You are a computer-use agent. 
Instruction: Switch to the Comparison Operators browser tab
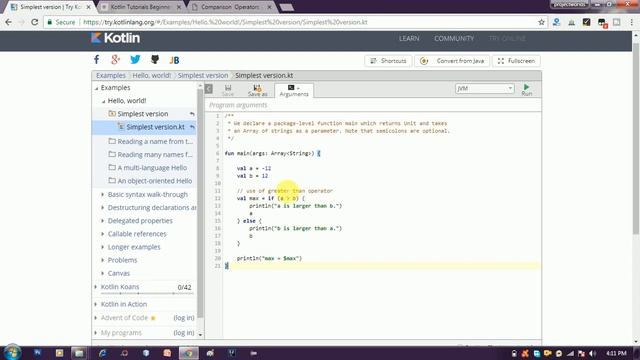(230, 7)
